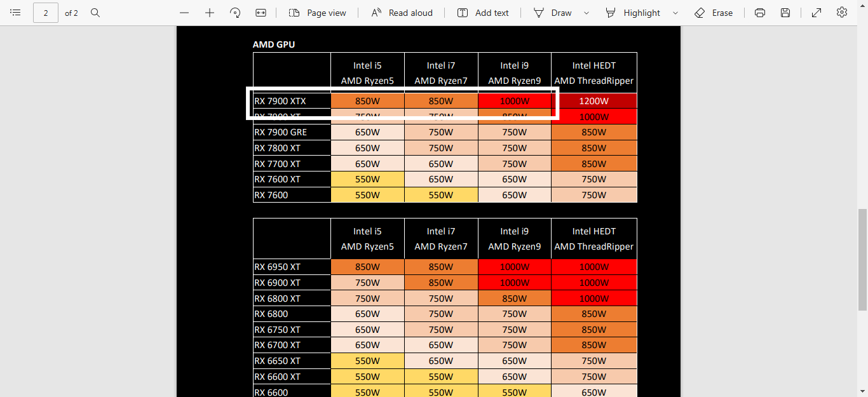Screen dimensions: 868x397
Task: Activate the Add text tool
Action: coord(483,13)
